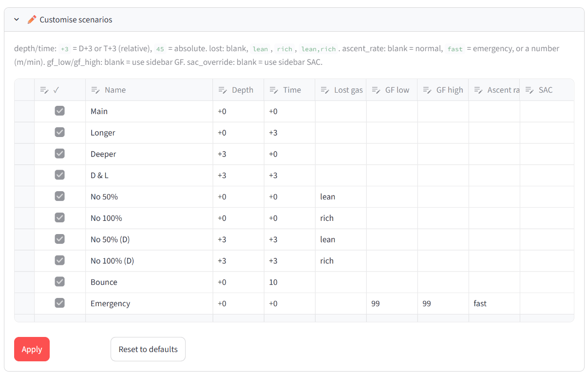Select the Name cell reading No 50%
Screen dimensions: 588x374
click(x=149, y=197)
